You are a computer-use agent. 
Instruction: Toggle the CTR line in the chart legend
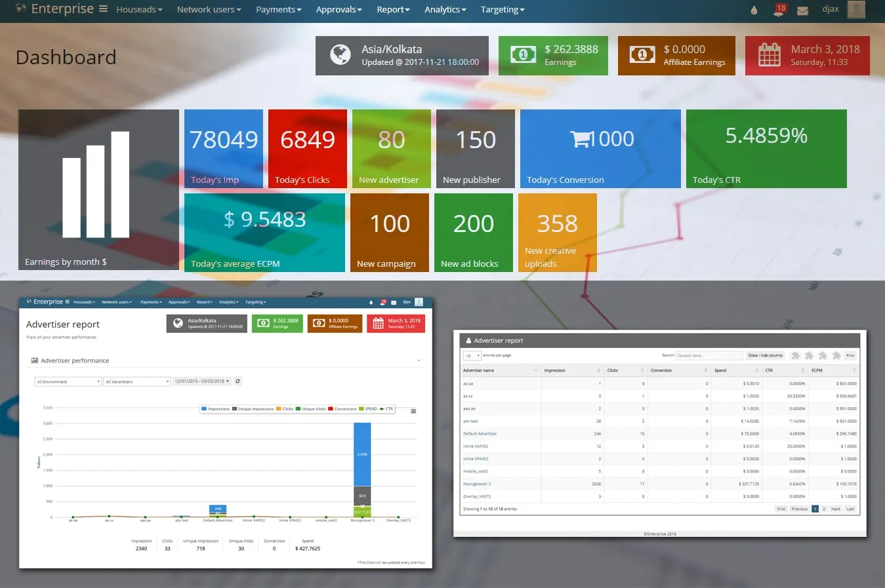[386, 409]
